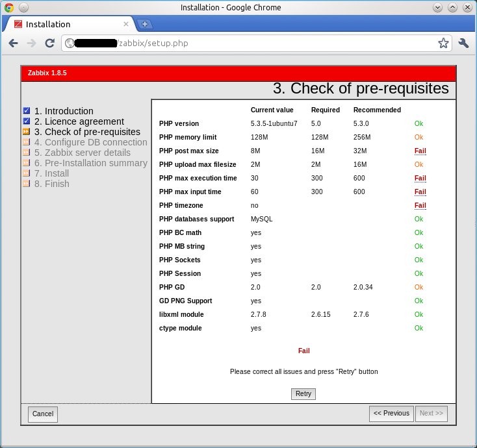
Task: Click checked icon beside 2. Licence agreement
Action: [x=27, y=121]
